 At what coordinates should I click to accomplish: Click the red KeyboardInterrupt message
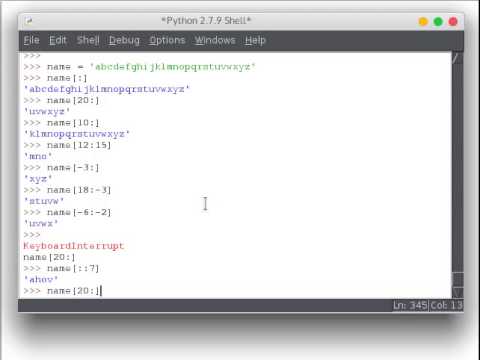(74, 246)
